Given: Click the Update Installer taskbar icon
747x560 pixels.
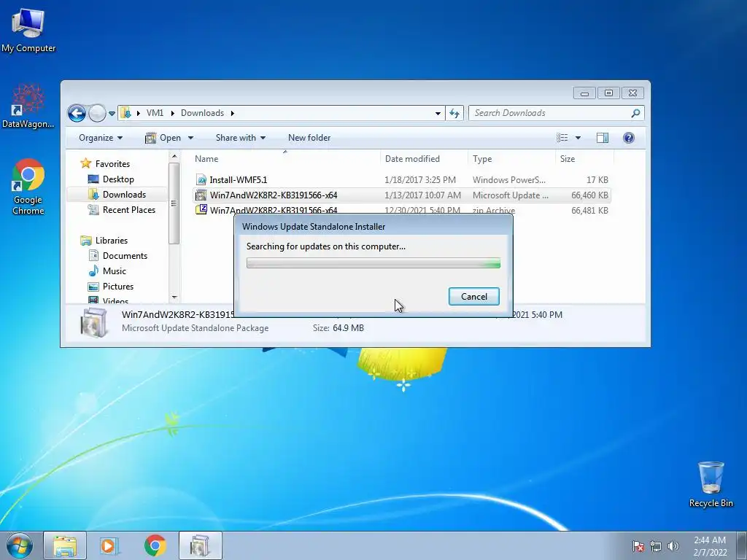Looking at the screenshot, I should click(201, 545).
